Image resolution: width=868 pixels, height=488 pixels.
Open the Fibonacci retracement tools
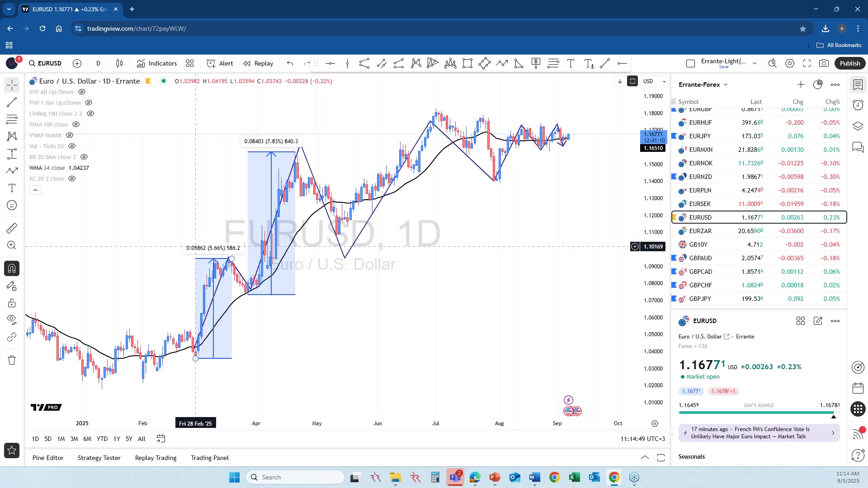12,119
